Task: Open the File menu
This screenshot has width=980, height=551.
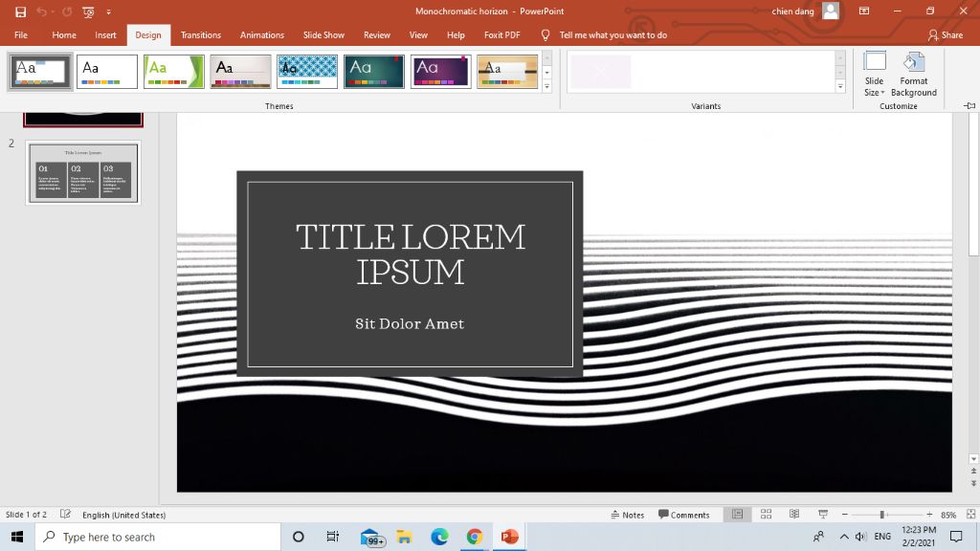Action: (x=21, y=35)
